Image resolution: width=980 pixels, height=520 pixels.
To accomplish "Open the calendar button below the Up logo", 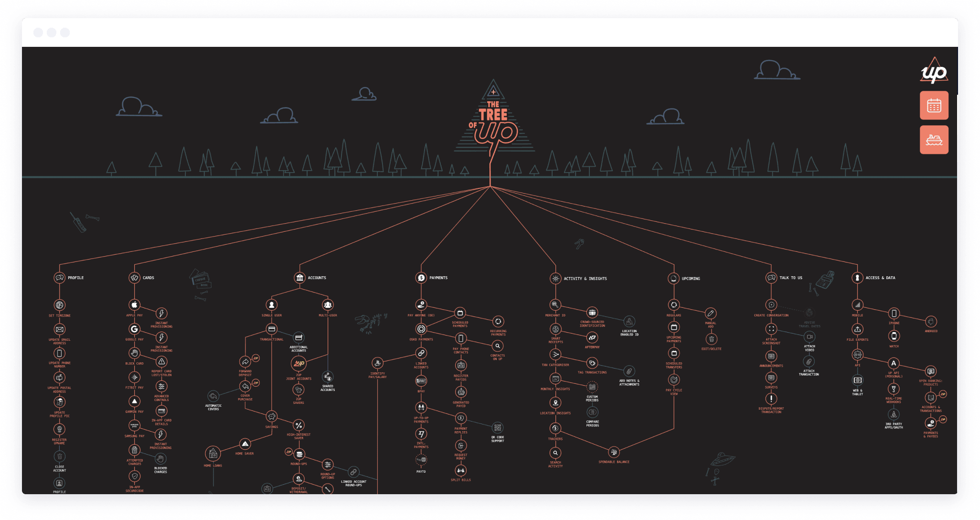I will (934, 106).
